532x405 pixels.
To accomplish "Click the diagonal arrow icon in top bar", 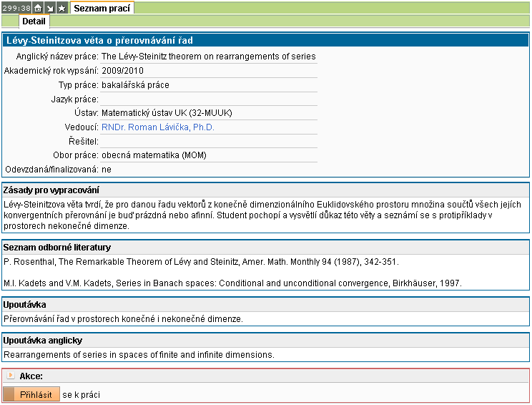I will click(50, 8).
